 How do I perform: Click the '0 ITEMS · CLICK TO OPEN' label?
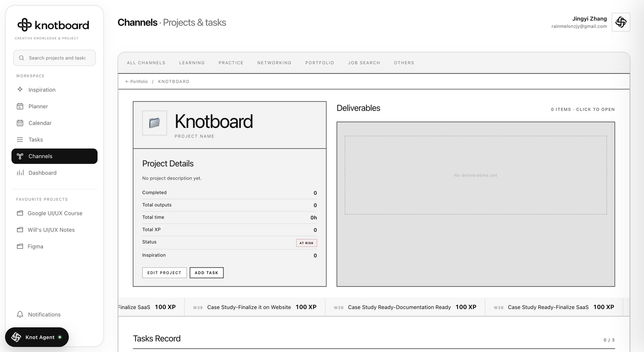583,109
